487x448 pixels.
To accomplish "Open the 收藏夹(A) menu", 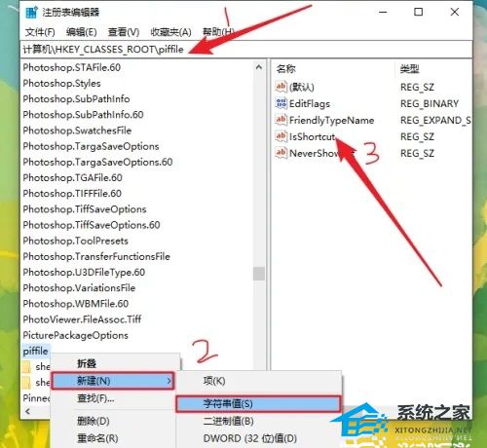I will [x=170, y=32].
